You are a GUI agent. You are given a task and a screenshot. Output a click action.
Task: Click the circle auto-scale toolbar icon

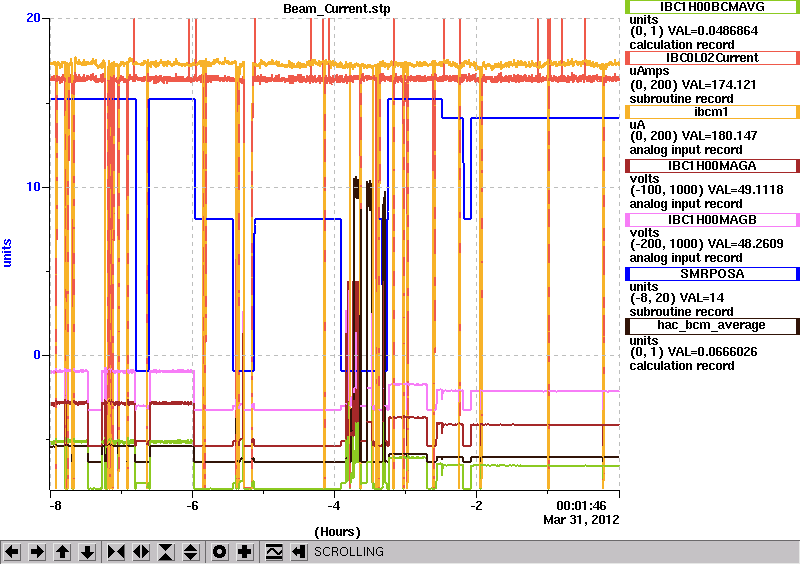click(x=220, y=552)
